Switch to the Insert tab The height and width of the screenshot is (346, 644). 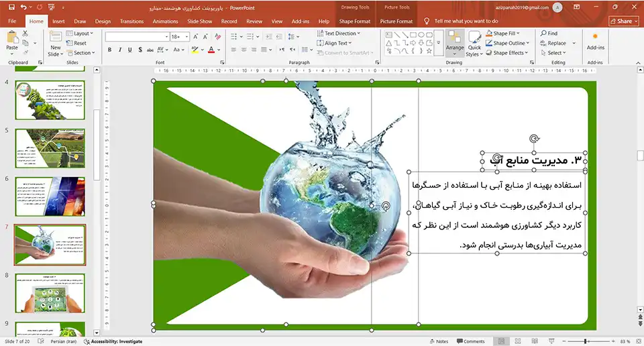tap(58, 21)
